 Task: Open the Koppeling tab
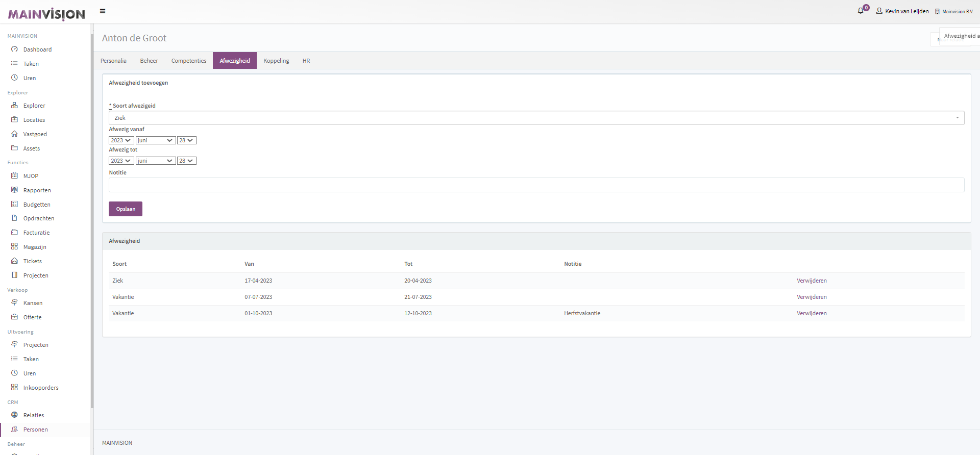pos(276,61)
